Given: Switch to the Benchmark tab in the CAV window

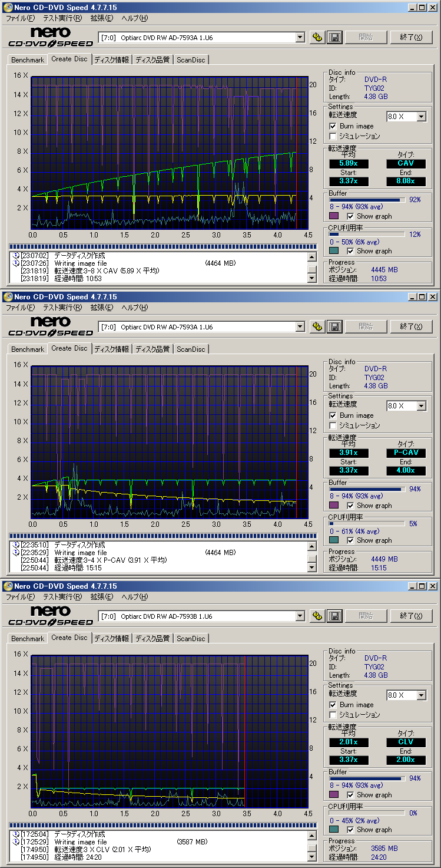Looking at the screenshot, I should click(x=28, y=60).
